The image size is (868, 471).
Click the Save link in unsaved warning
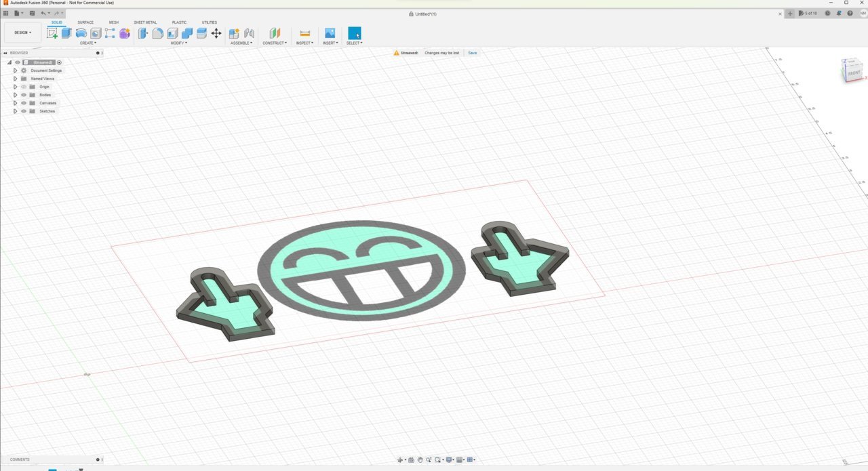coord(472,53)
